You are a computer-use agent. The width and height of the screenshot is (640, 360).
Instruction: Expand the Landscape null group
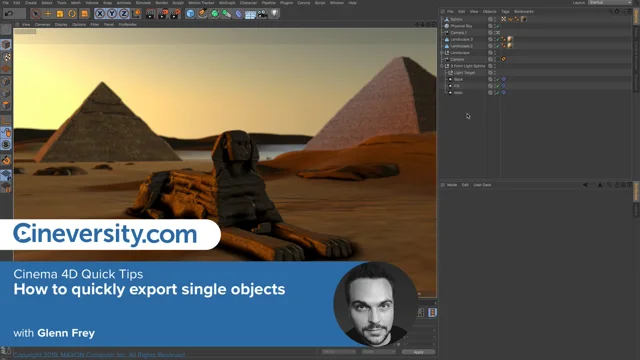[x=442, y=53]
